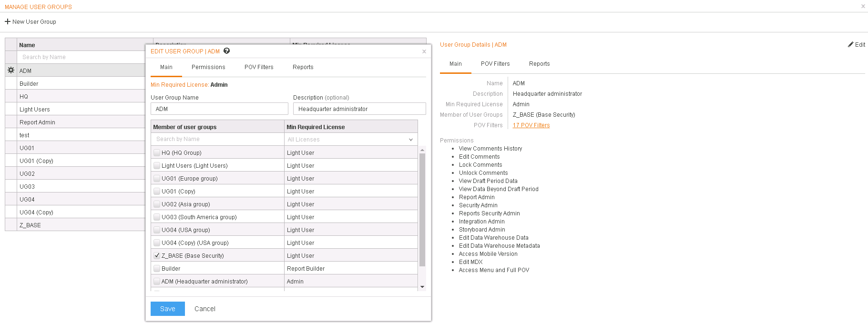Tick the Builder group checkbox
This screenshot has width=868, height=324.
coord(157,268)
